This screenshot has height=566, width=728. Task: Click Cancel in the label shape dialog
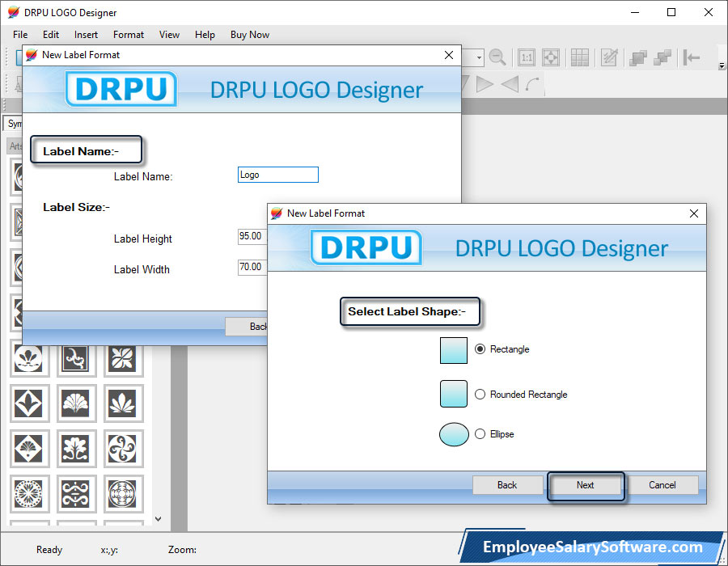tap(662, 485)
